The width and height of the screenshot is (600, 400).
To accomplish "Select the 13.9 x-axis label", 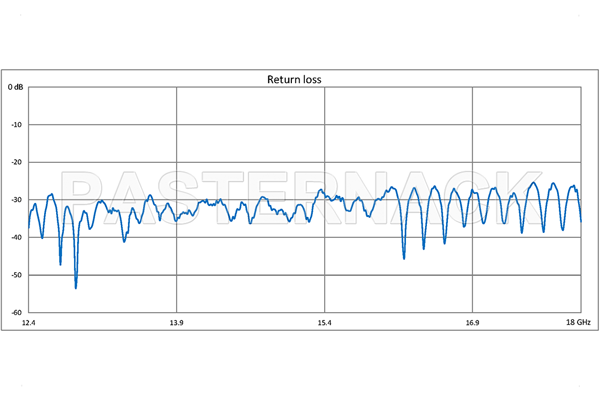I will coord(177,323).
